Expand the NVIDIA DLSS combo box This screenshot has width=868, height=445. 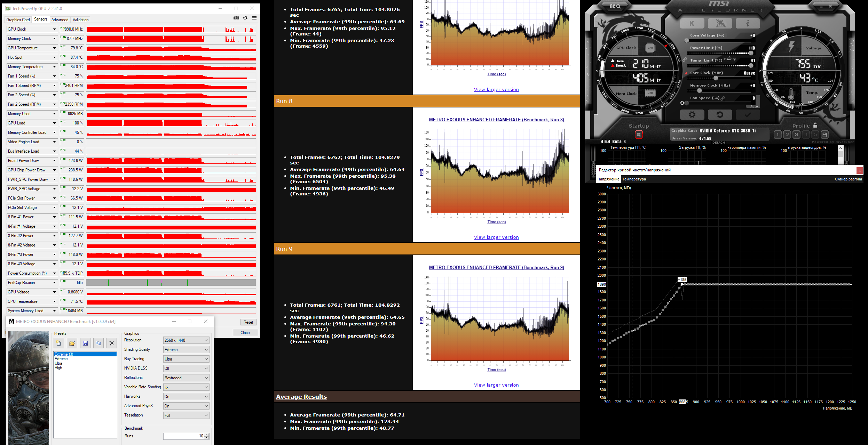point(186,369)
